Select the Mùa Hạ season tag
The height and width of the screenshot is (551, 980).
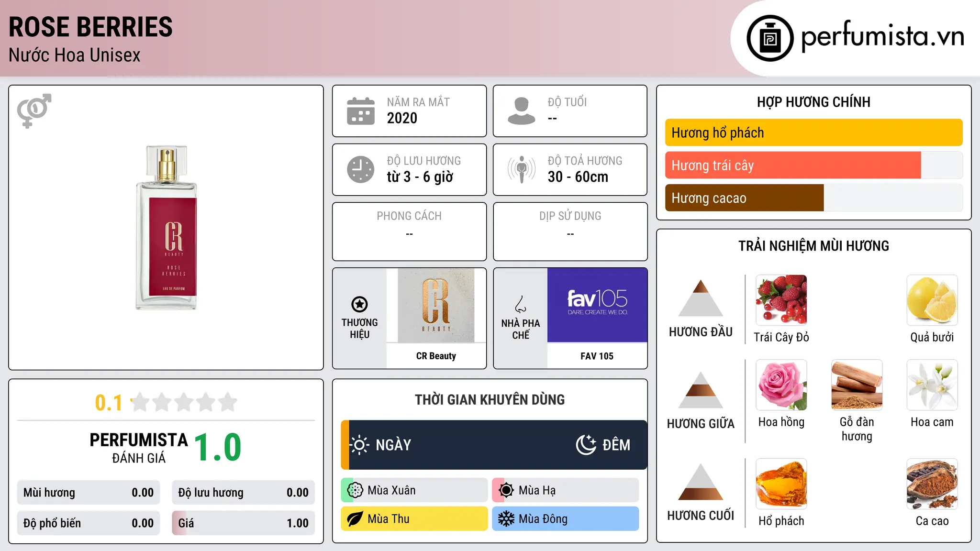566,490
